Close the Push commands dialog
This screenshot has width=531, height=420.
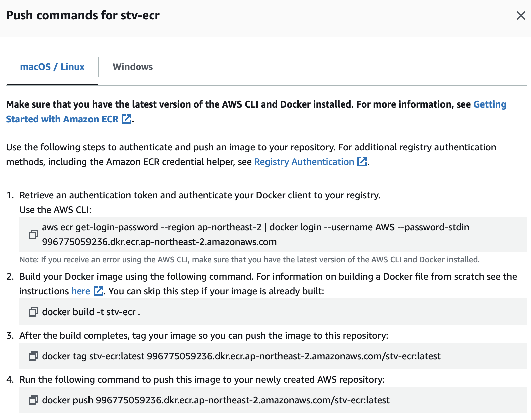(521, 15)
